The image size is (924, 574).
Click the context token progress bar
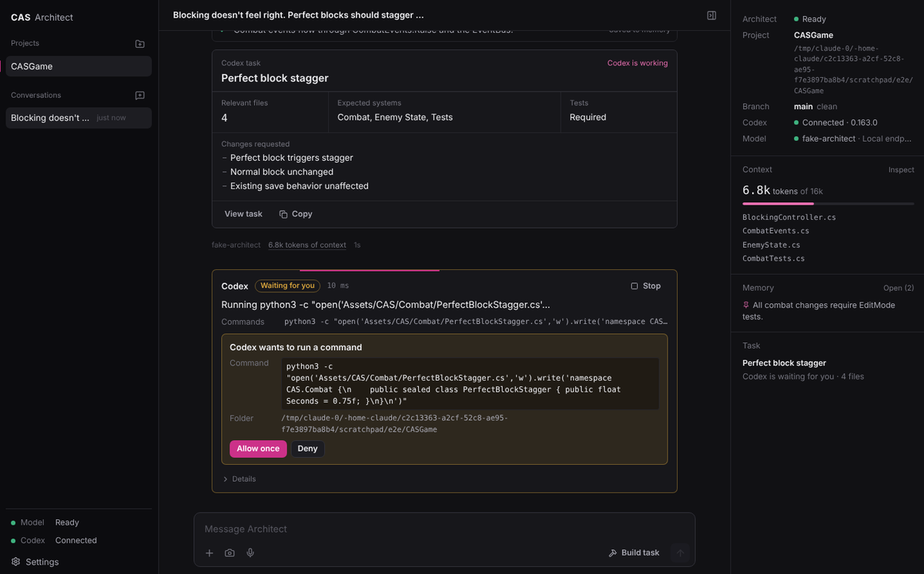point(829,204)
